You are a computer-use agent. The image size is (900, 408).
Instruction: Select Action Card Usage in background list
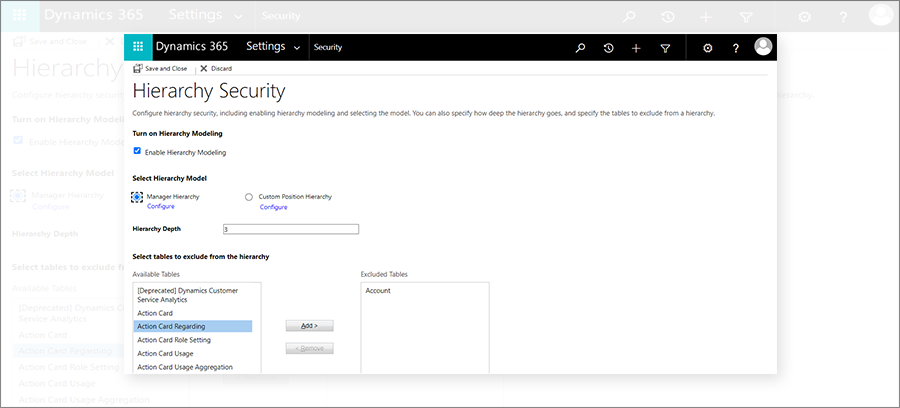[57, 383]
